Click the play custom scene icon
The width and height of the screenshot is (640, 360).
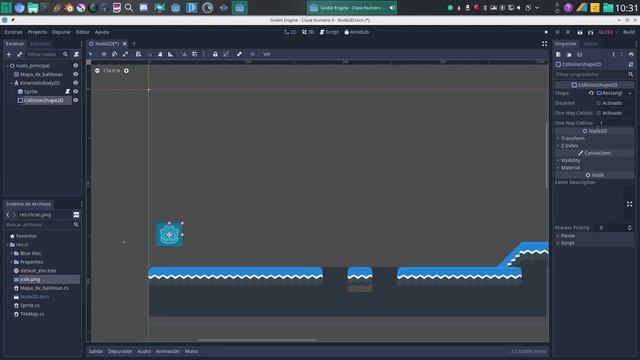[x=590, y=32]
